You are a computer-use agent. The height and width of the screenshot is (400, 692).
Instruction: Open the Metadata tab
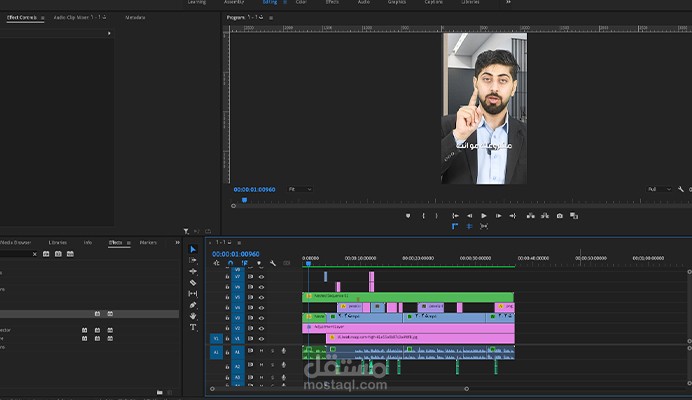click(x=135, y=17)
